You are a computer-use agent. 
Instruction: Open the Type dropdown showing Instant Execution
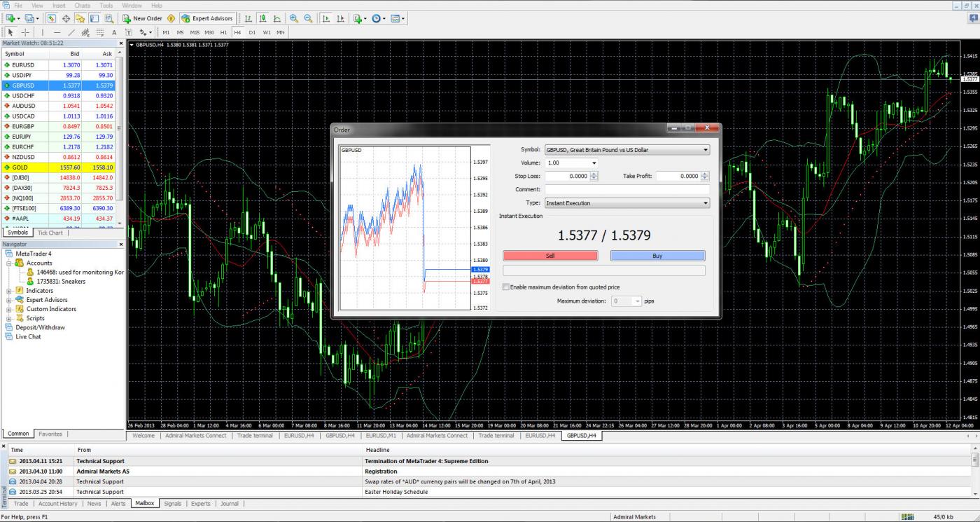(705, 202)
